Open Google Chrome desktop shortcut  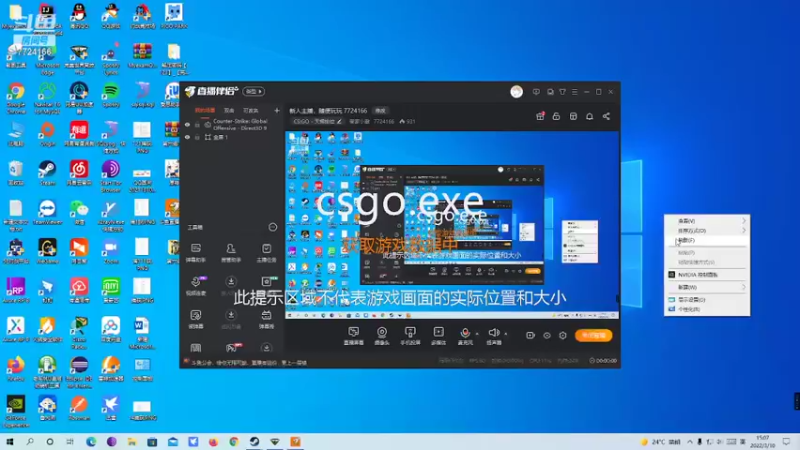point(16,98)
